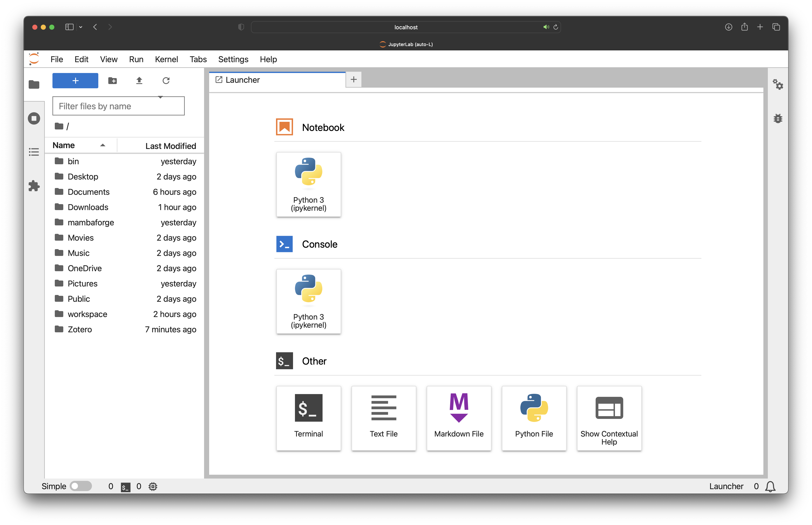Create a new Python File
The height and width of the screenshot is (525, 812).
point(534,418)
